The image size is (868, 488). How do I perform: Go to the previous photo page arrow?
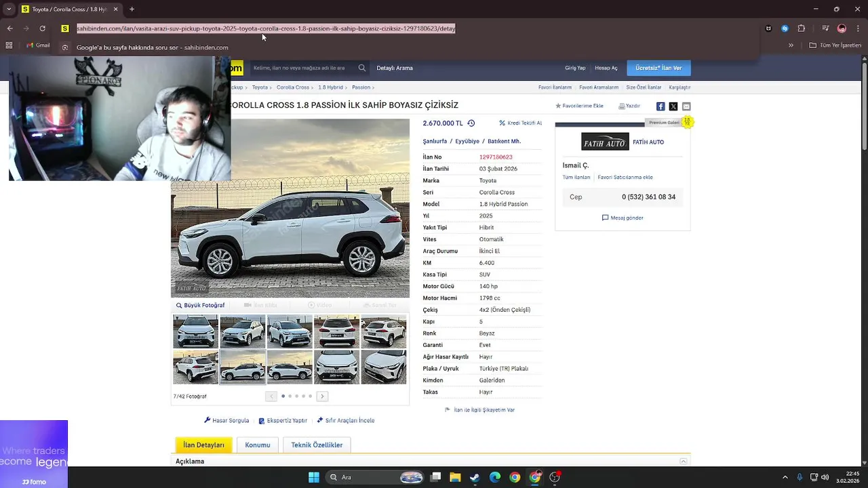click(271, 396)
